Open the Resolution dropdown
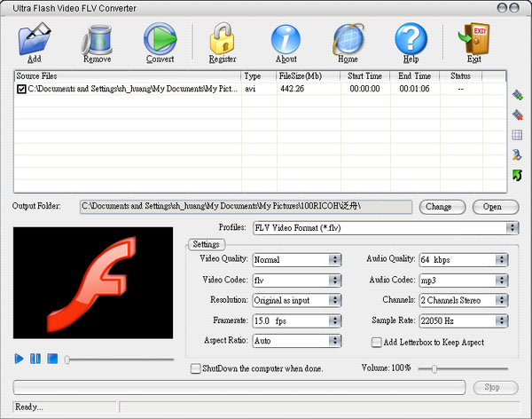The width and height of the screenshot is (532, 419). pyautogui.click(x=297, y=300)
